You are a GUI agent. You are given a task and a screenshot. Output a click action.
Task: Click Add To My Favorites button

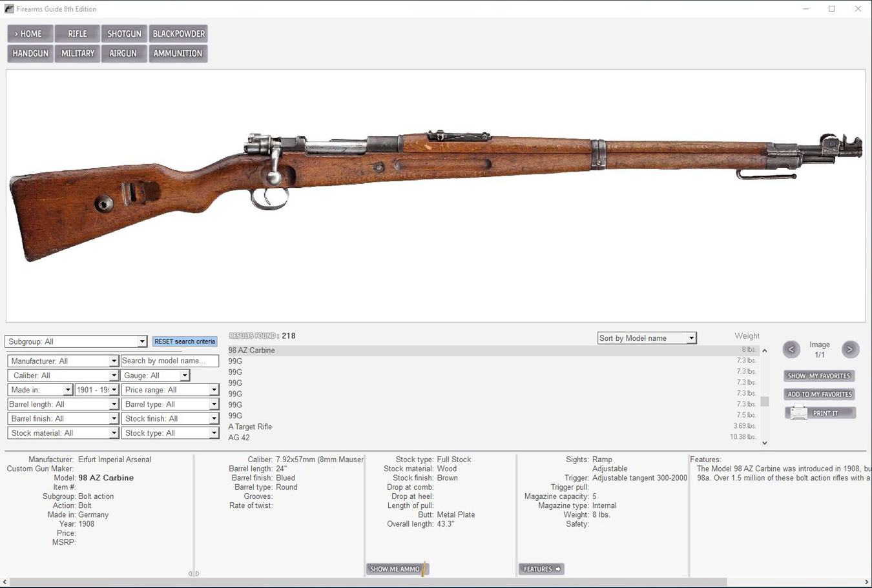819,394
